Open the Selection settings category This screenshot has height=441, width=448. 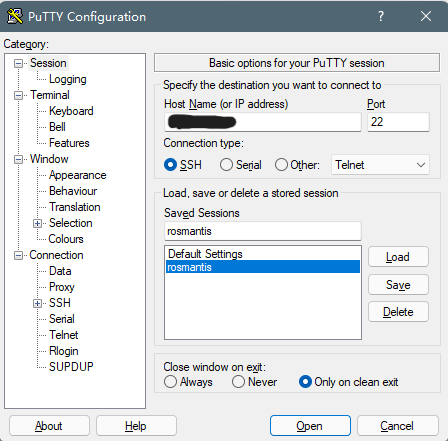point(71,223)
